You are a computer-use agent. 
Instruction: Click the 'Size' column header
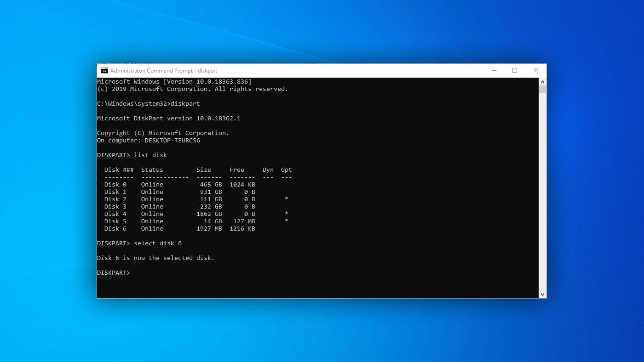pyautogui.click(x=204, y=170)
